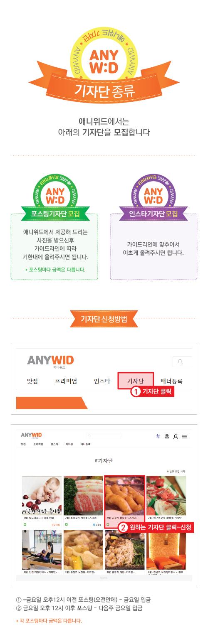Select the 기자단 tab highlighted in red
This screenshot has width=208, height=644.
136,381
